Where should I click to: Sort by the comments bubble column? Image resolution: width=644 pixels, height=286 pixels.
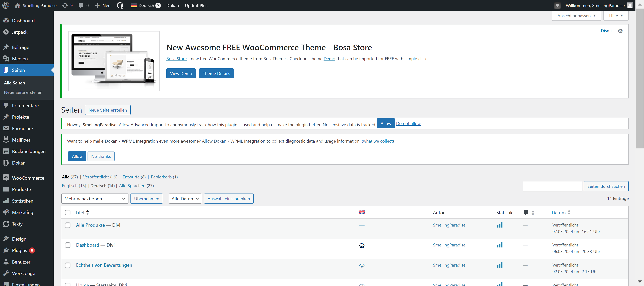529,213
